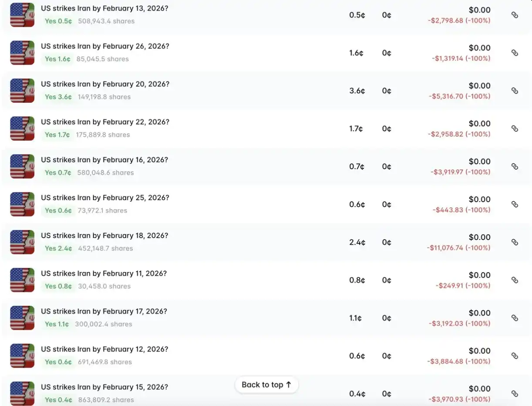The width and height of the screenshot is (532, 406).
Task: Click link icon for February 16 market
Action: 515,167
